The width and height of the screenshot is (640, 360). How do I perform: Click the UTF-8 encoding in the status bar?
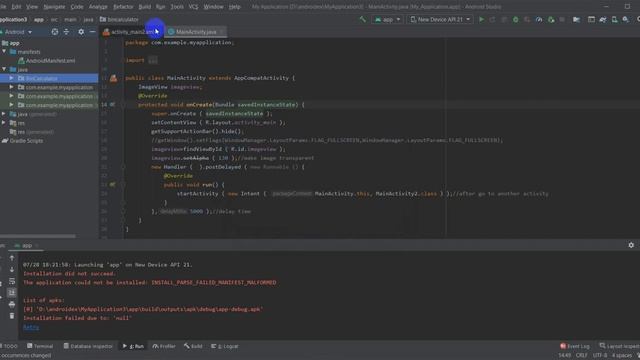(600, 356)
